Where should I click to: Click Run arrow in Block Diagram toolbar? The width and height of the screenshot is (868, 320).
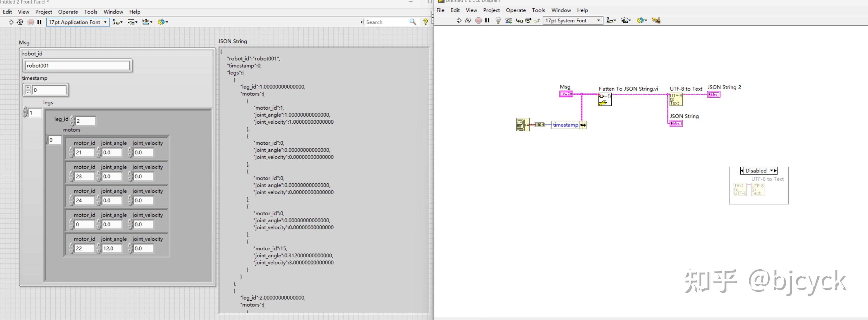point(459,21)
